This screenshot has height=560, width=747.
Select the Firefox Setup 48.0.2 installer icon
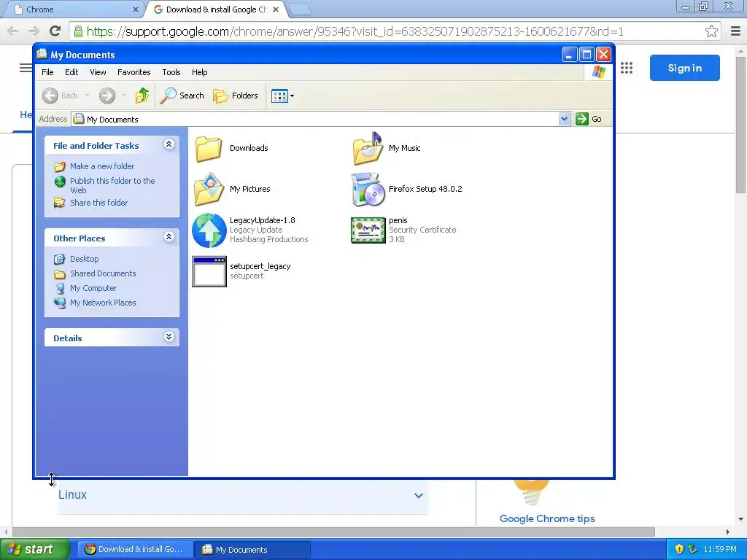(368, 190)
